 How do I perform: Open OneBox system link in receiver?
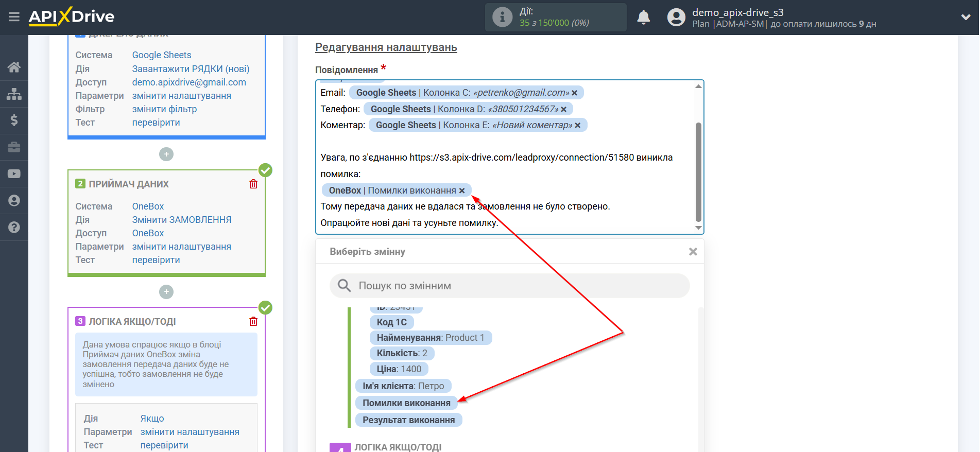tap(148, 206)
